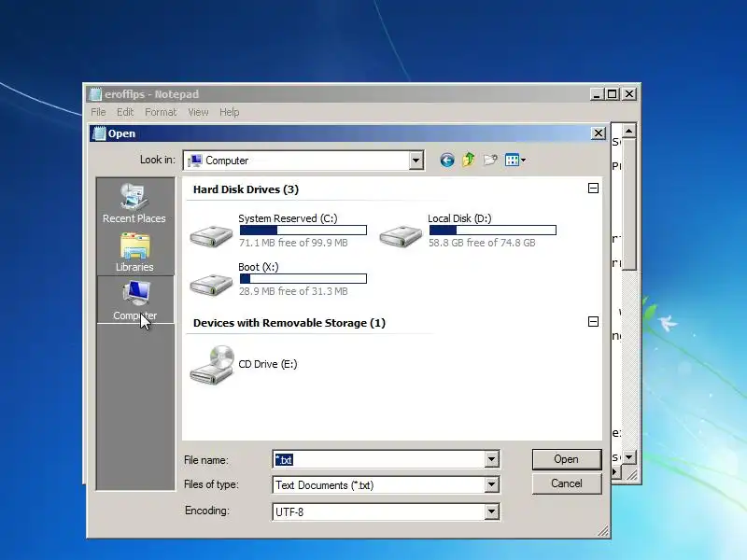Viewport: 747px width, 560px height.
Task: Click System Reserved (C:) label text
Action: [288, 218]
